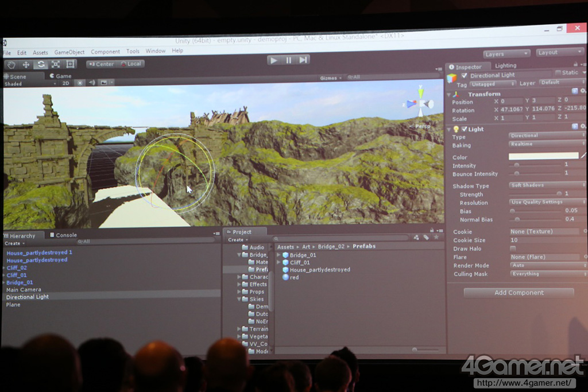
Task: Click search by type icon in Project
Action: pos(416,237)
